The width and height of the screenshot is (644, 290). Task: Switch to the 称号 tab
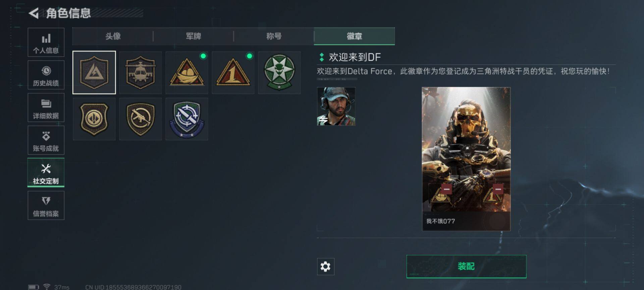(274, 36)
